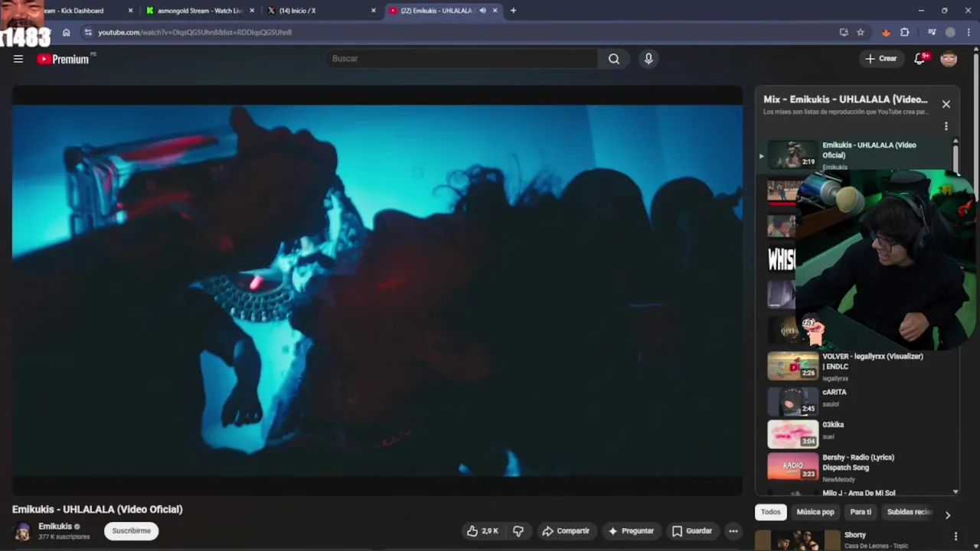This screenshot has width=980, height=551.
Task: Open the YouTube hamburger guide menu
Action: tap(18, 59)
